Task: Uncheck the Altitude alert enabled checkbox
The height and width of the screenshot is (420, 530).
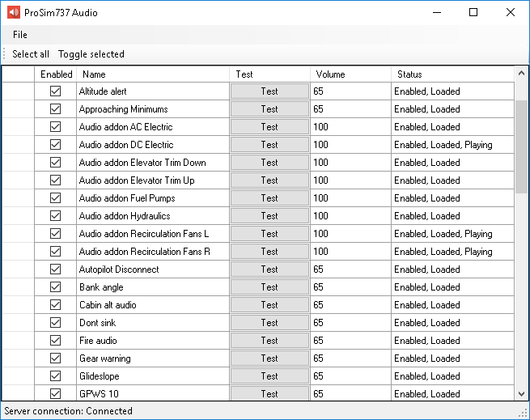Action: tap(56, 91)
